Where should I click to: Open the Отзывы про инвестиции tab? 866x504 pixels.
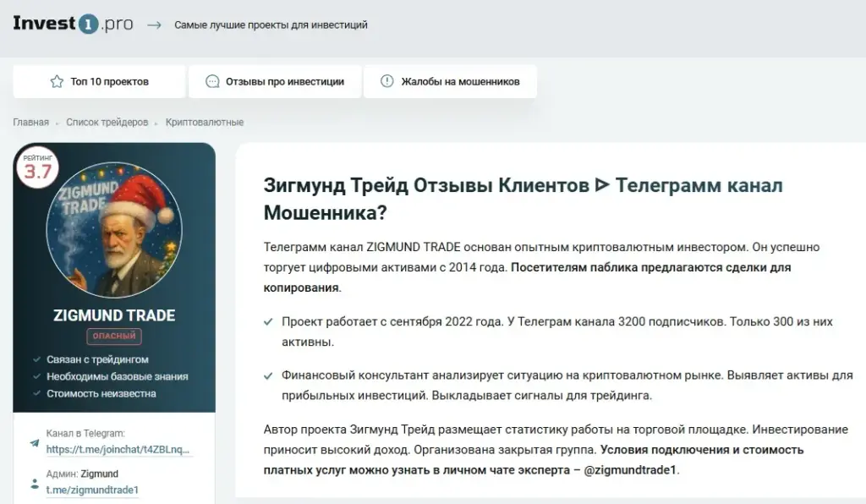[x=275, y=82]
